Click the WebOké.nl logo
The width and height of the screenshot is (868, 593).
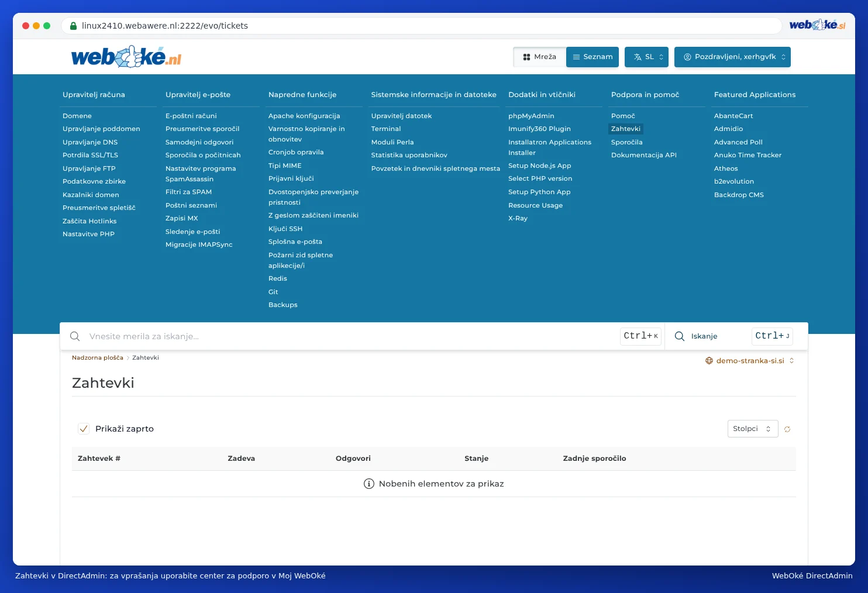tap(126, 57)
